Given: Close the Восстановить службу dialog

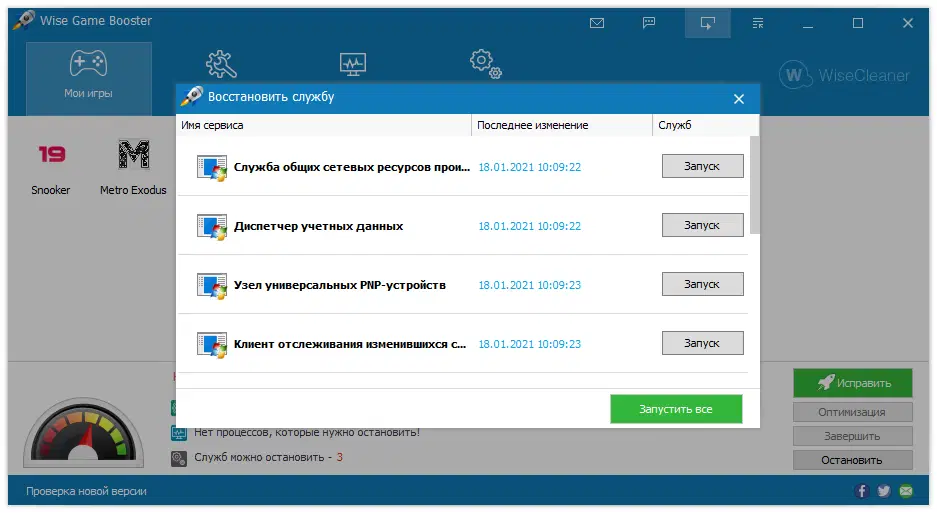Looking at the screenshot, I should coord(739,99).
